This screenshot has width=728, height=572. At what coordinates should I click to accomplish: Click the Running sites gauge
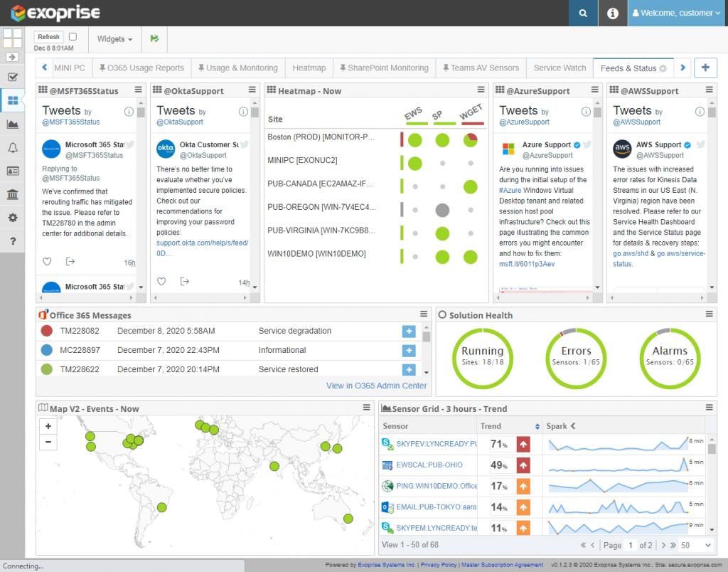pyautogui.click(x=483, y=358)
